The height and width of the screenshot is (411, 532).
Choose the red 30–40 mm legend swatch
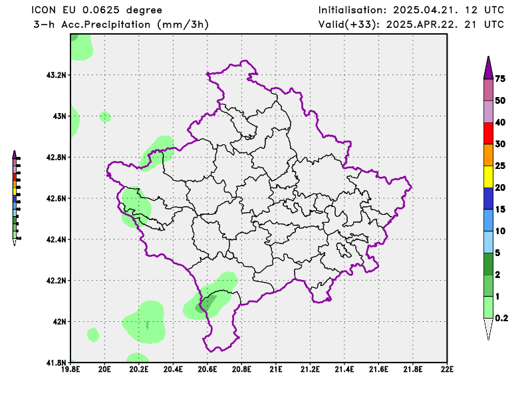pos(488,134)
